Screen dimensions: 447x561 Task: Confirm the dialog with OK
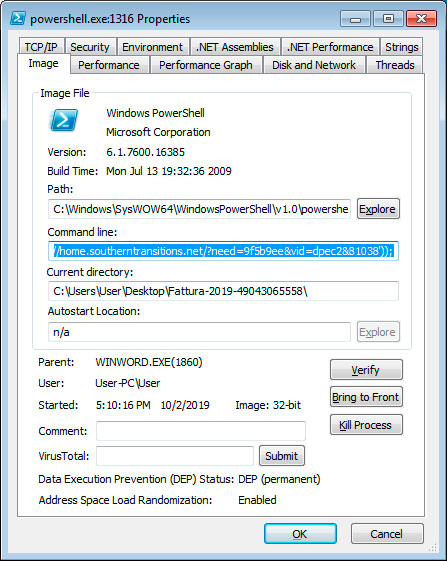300,534
